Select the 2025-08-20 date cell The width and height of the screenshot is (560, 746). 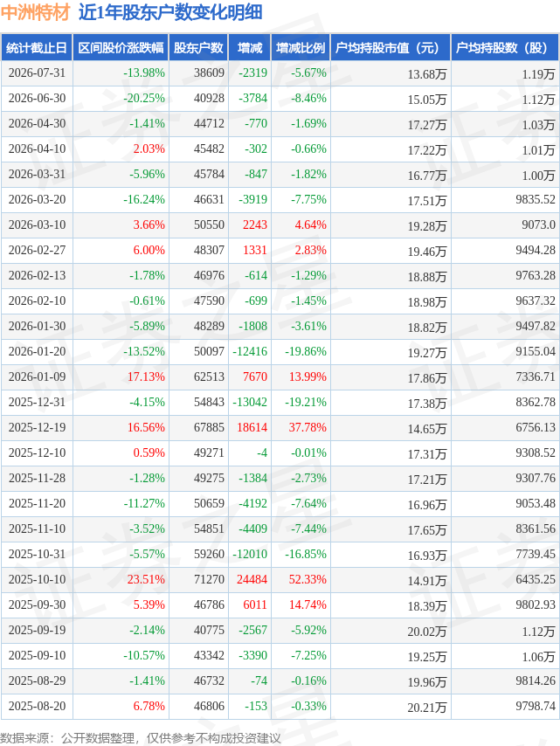click(x=37, y=706)
